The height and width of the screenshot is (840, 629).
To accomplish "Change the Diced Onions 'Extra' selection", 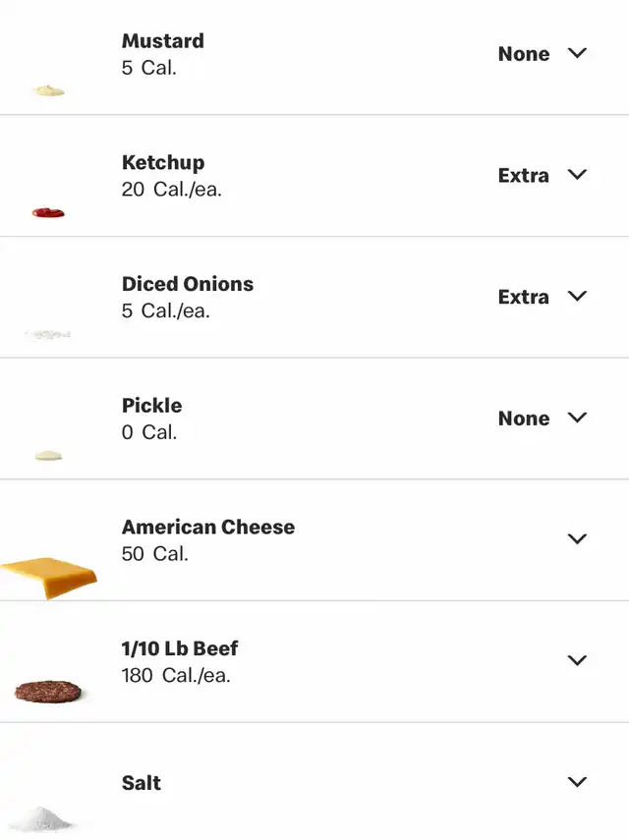I will click(x=524, y=297).
